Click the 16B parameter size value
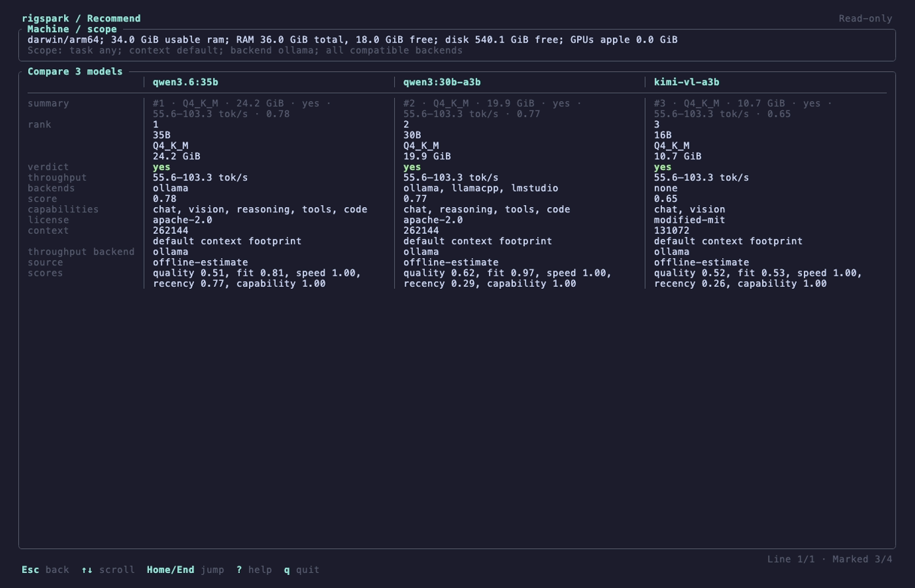The image size is (915, 588). 663,135
